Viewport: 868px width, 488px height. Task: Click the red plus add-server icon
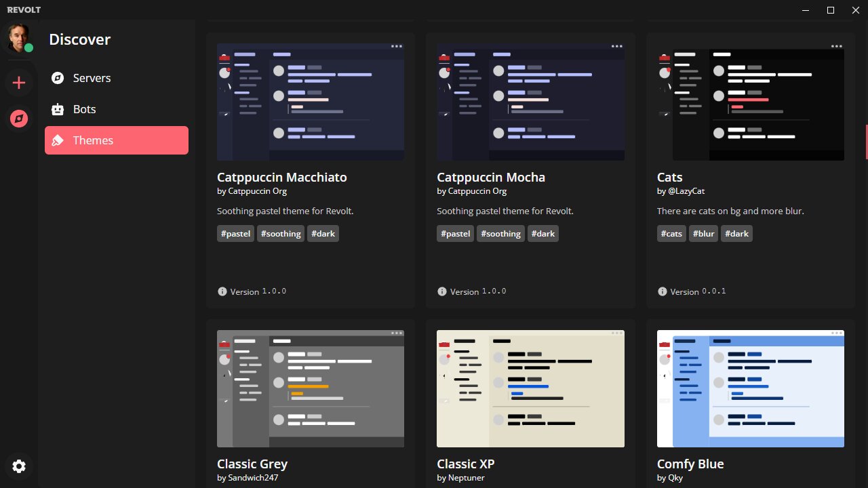pos(19,83)
